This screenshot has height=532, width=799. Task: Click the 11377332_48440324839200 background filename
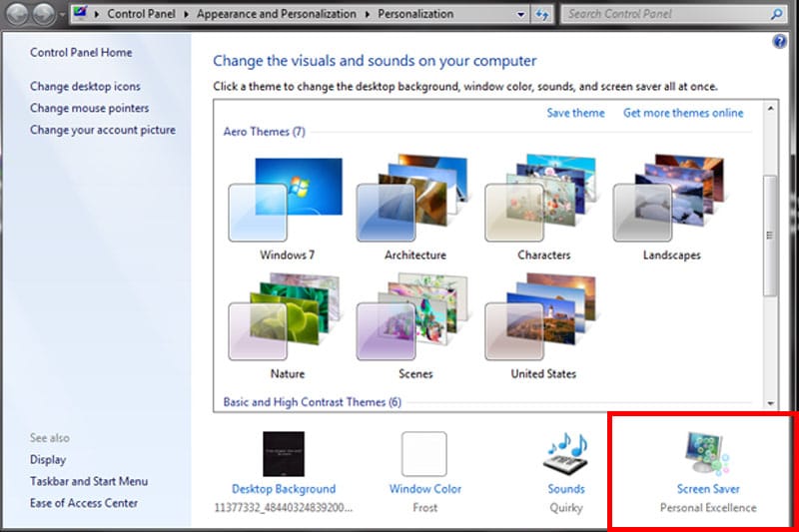tap(283, 508)
